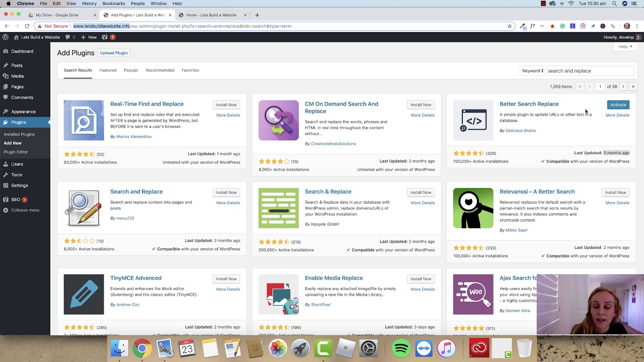Click the current page number field
The height and width of the screenshot is (362, 644).
click(x=600, y=86)
